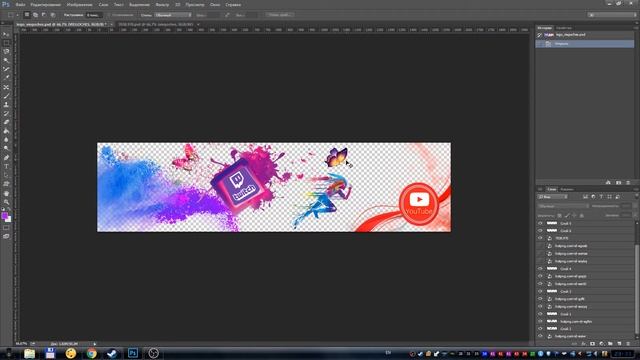Select the Path Selection tool
Image resolution: width=640 pixels, height=360 pixels.
6,175
